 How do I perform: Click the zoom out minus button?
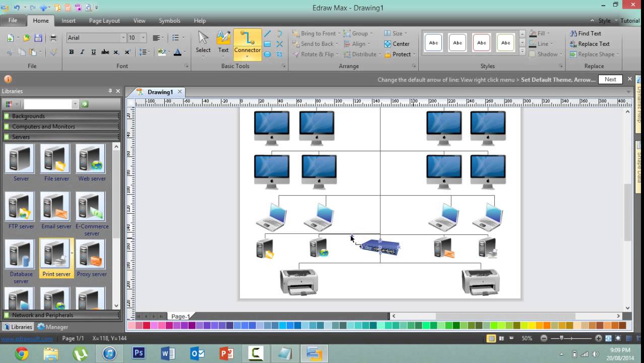(x=544, y=338)
